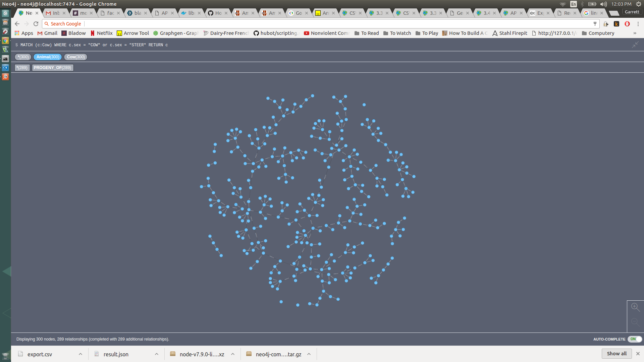Reload the current browser page
644x362 pixels.
point(36,24)
